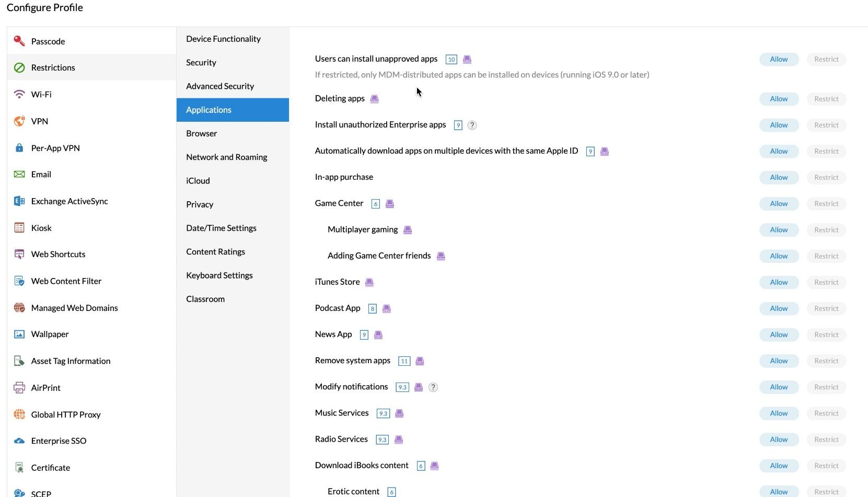This screenshot has height=497, width=868.
Task: Click the Web Shortcuts icon
Action: 19,254
